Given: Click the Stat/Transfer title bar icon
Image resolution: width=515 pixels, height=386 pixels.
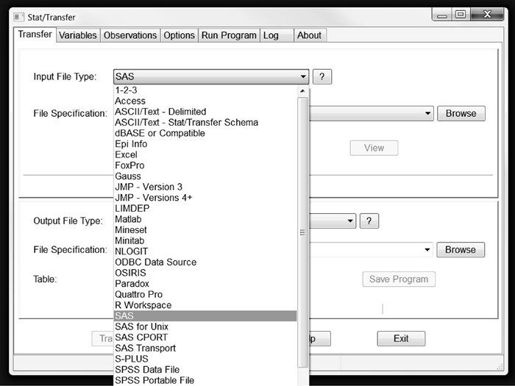Looking at the screenshot, I should coord(19,17).
